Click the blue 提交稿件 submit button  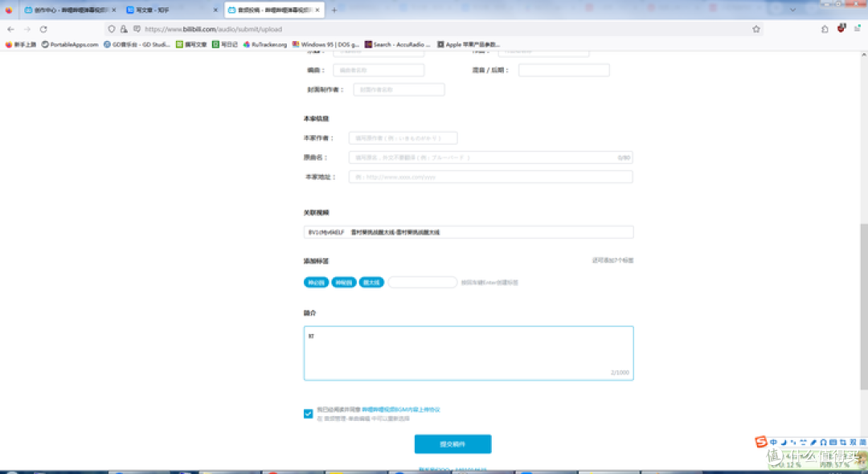[x=452, y=444]
